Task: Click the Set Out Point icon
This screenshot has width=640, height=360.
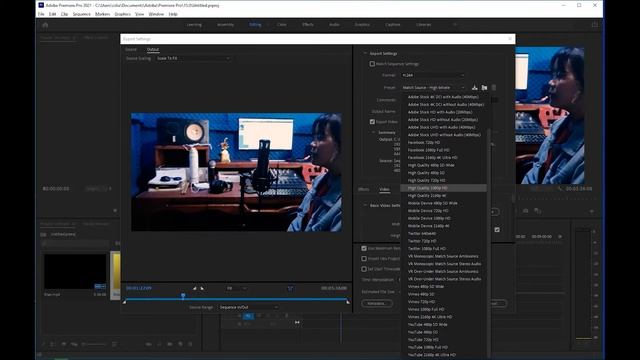Action: [x=202, y=288]
